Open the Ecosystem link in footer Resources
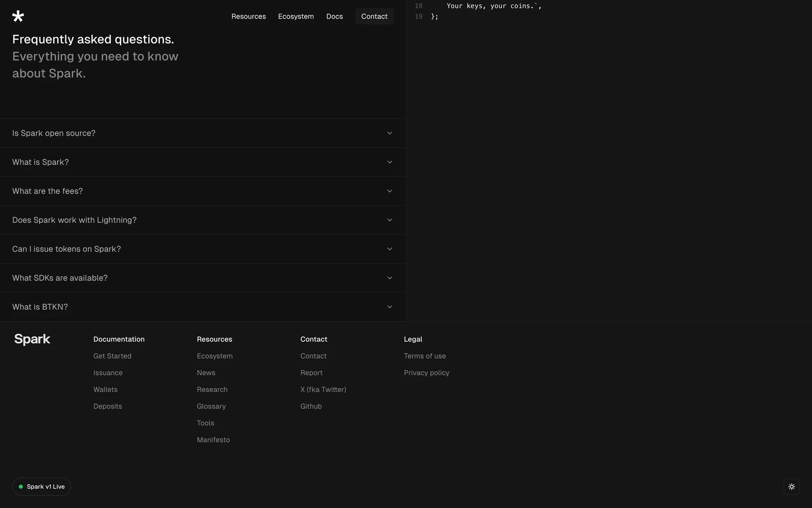Image resolution: width=812 pixels, height=508 pixels. point(215,356)
